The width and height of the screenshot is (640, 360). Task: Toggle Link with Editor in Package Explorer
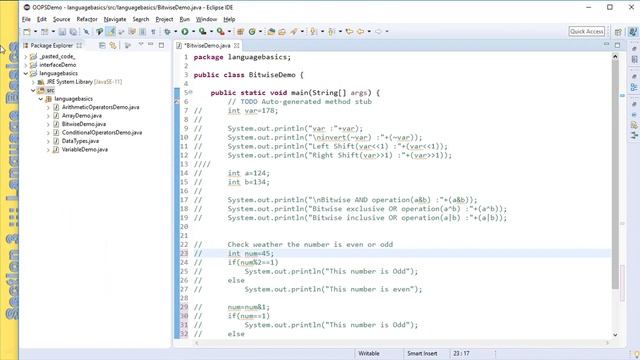[x=113, y=45]
